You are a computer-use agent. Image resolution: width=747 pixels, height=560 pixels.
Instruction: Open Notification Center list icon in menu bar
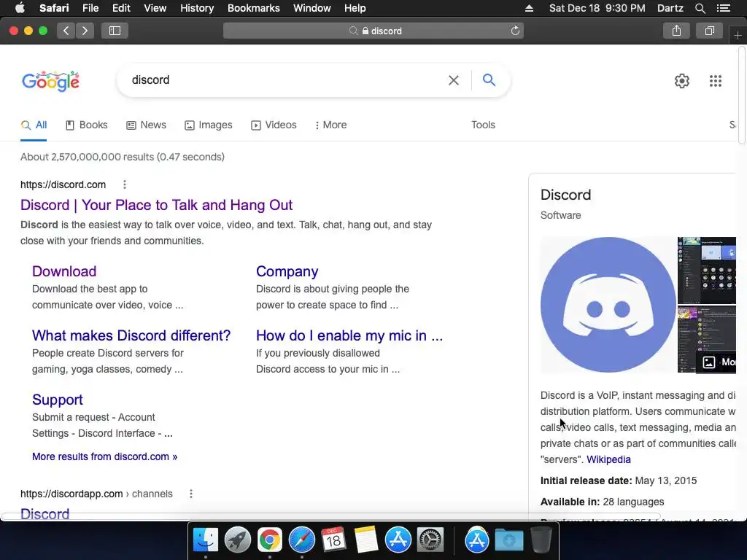723,8
